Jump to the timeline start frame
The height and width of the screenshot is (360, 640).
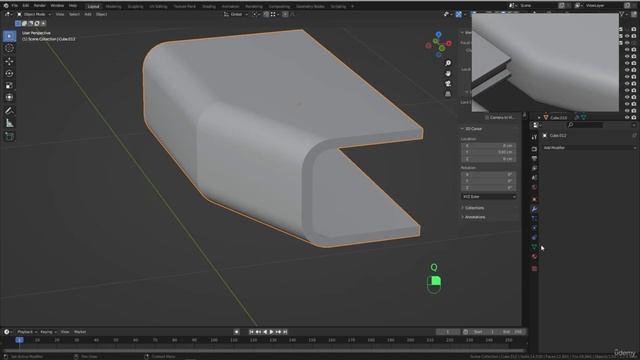[x=251, y=332]
